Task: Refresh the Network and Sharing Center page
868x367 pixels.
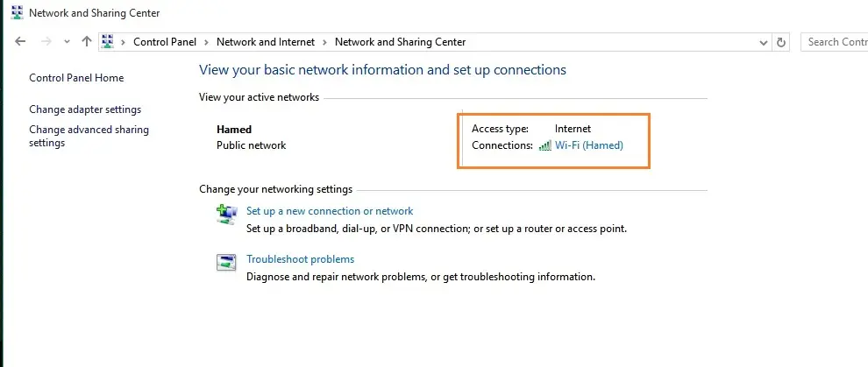Action: (x=782, y=42)
